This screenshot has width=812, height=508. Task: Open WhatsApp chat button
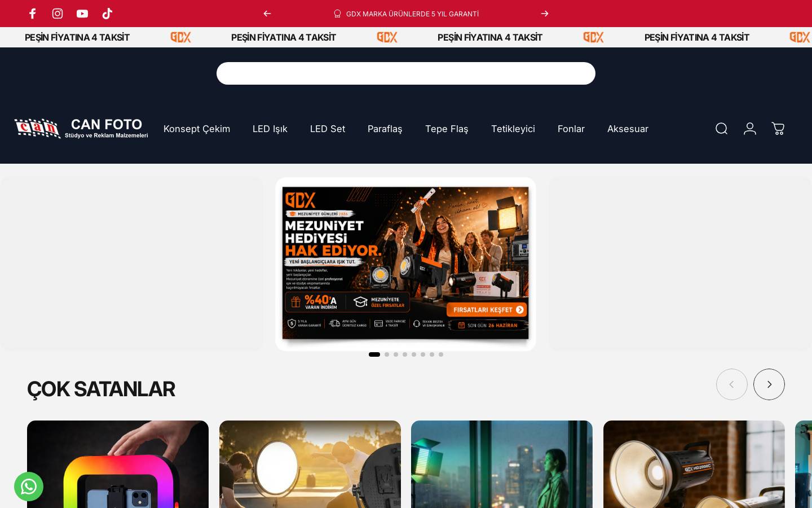click(x=29, y=487)
